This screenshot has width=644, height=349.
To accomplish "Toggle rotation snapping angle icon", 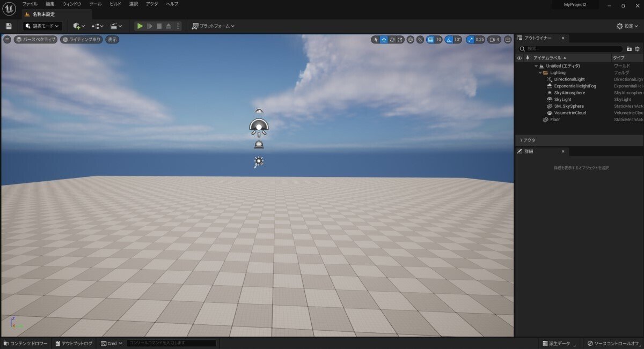I will tap(449, 40).
